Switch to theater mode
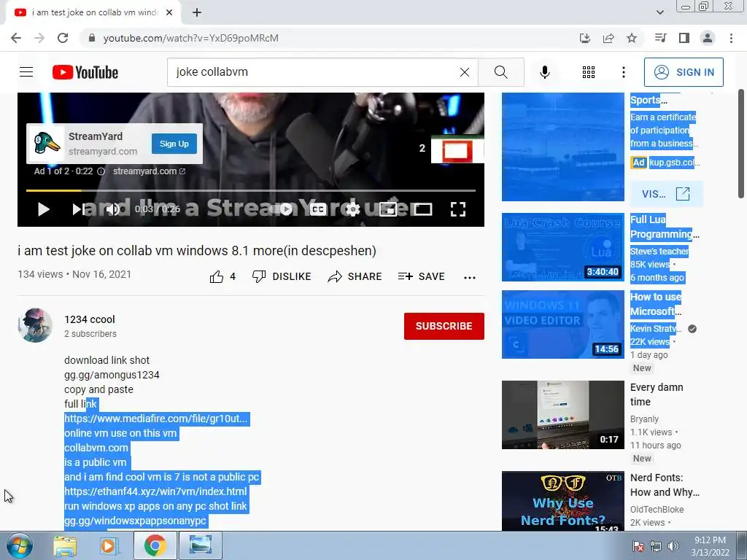This screenshot has width=747, height=560. (x=422, y=209)
